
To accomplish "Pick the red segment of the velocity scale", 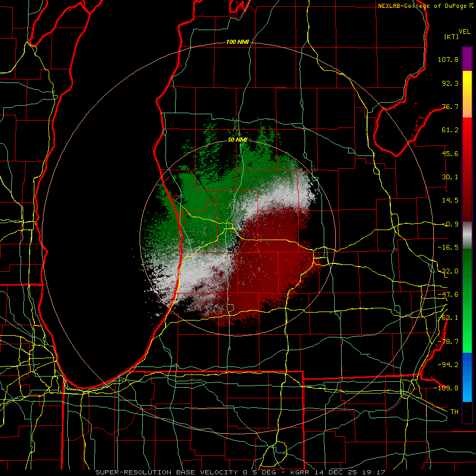I will [x=467, y=169].
